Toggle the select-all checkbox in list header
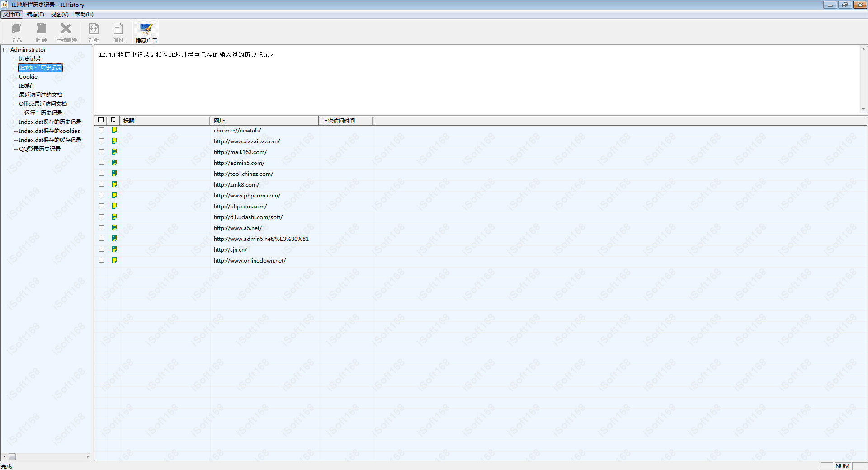 (101, 120)
